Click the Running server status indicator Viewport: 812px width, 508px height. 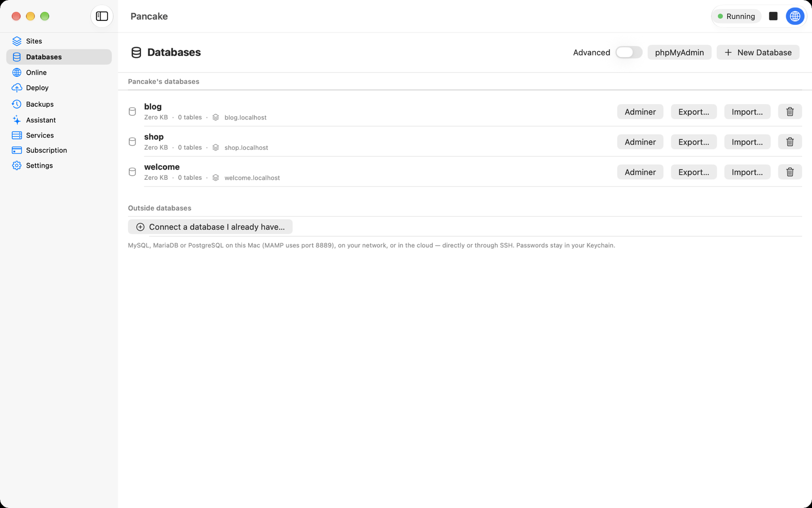[x=736, y=16]
